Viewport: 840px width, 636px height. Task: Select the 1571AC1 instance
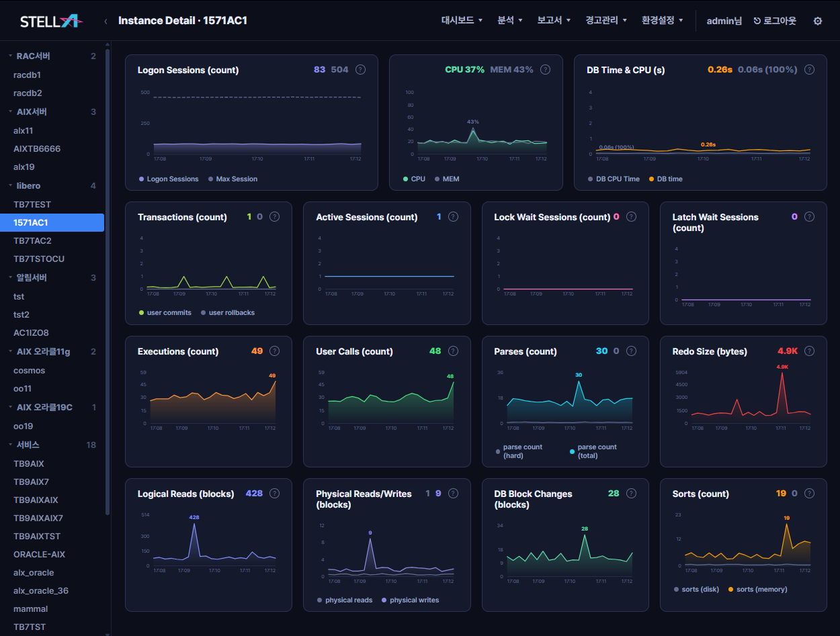(52, 222)
